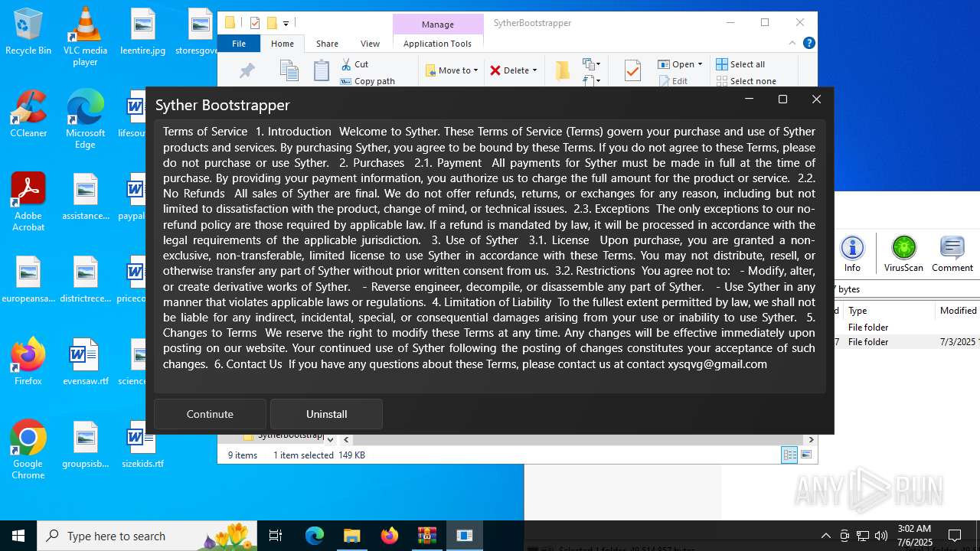This screenshot has height=551, width=980.
Task: Switch Explorer to details view icon
Action: pos(789,455)
